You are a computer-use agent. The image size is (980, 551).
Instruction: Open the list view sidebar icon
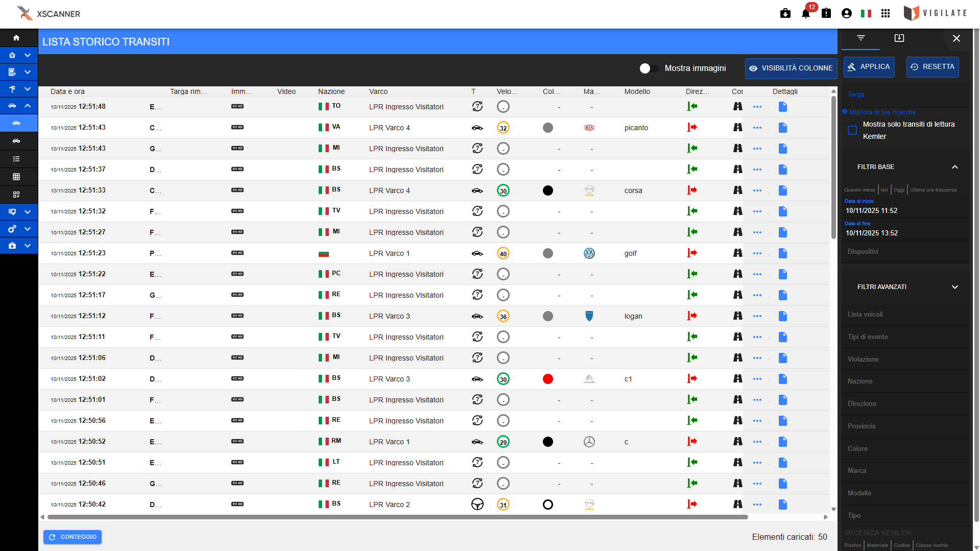click(x=16, y=159)
